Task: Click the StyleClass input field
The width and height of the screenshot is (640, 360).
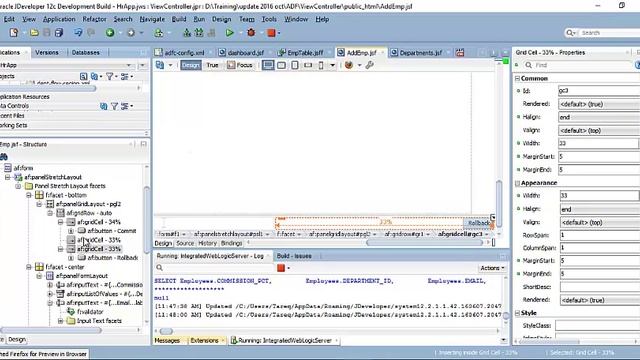Action: (598, 326)
